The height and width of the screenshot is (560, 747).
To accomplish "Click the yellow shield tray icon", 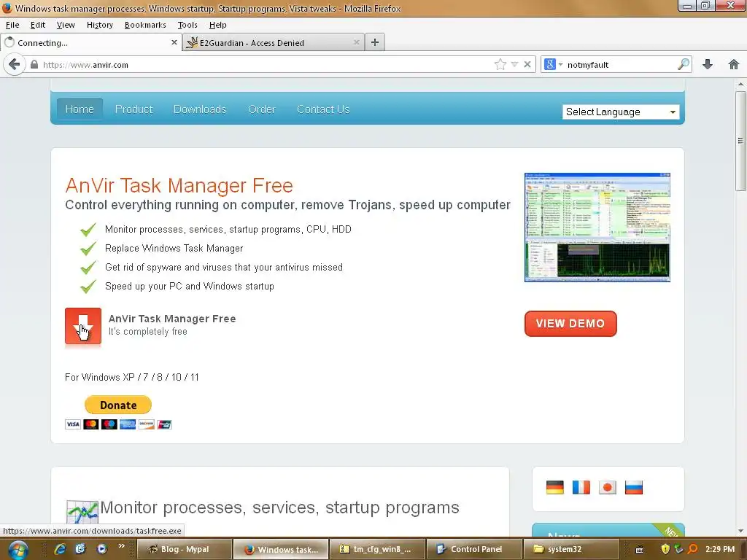I will [x=665, y=549].
